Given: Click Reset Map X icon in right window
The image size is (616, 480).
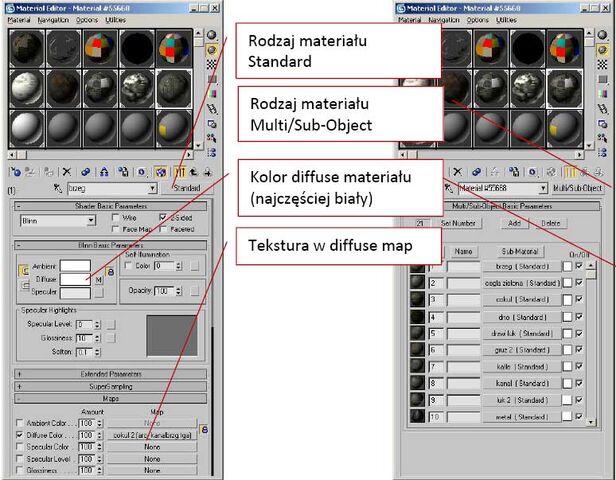Looking at the screenshot, I should point(457,172).
